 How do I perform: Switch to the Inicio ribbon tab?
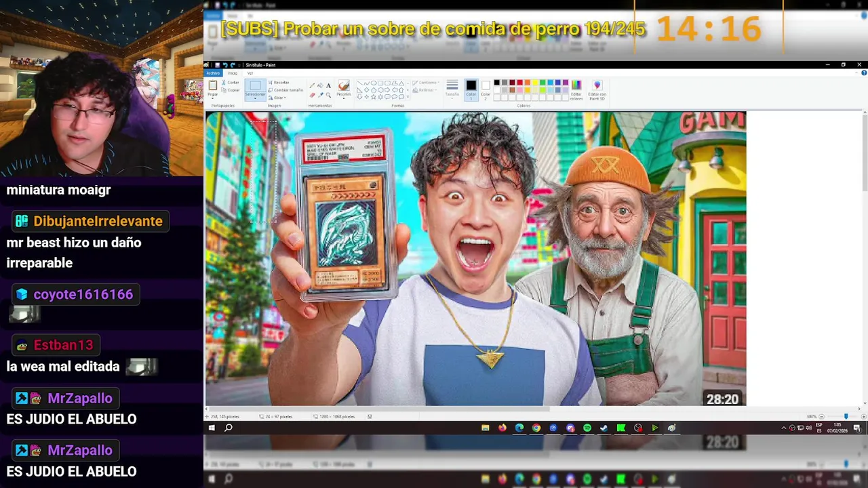[x=233, y=73]
